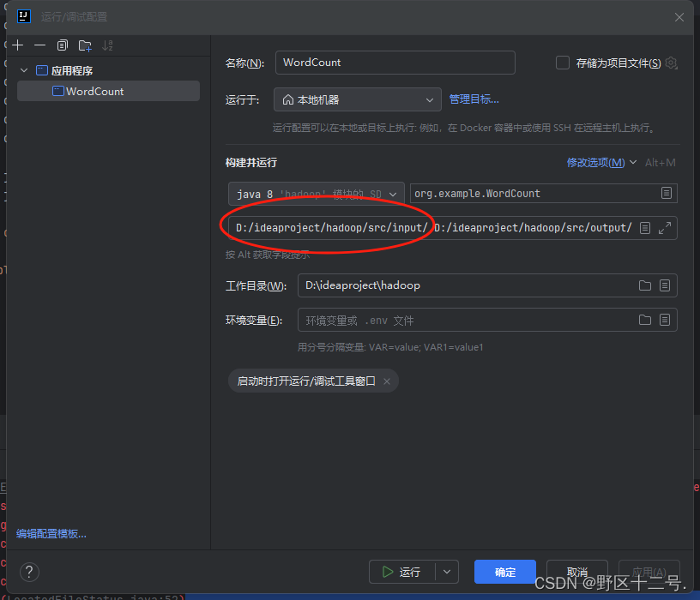Image resolution: width=700 pixels, height=600 pixels.
Task: Insert macros into the main class field
Action: pyautogui.click(x=666, y=193)
